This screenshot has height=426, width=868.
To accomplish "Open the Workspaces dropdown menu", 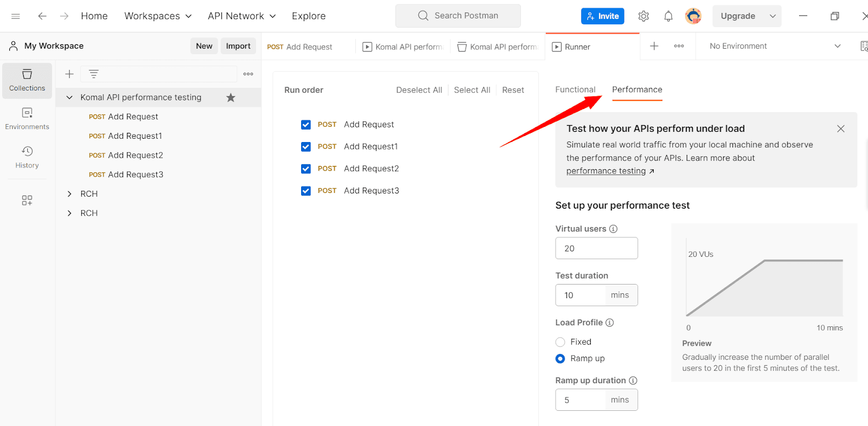I will (158, 16).
